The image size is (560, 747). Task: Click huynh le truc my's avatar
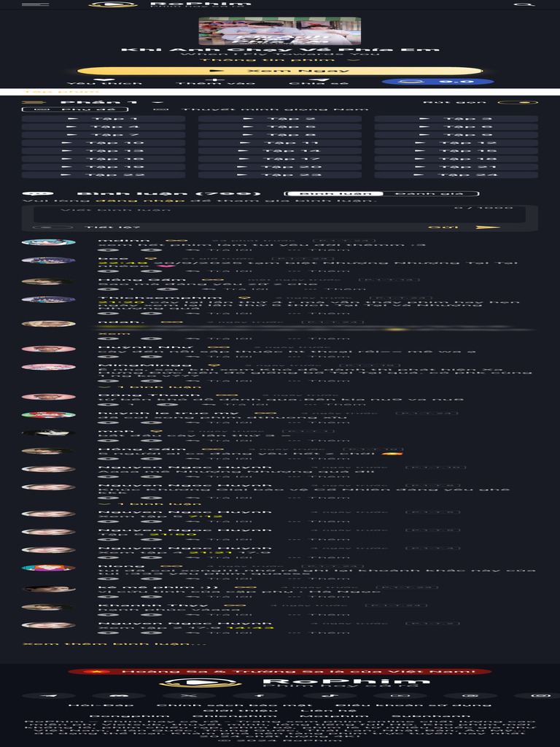(49, 415)
